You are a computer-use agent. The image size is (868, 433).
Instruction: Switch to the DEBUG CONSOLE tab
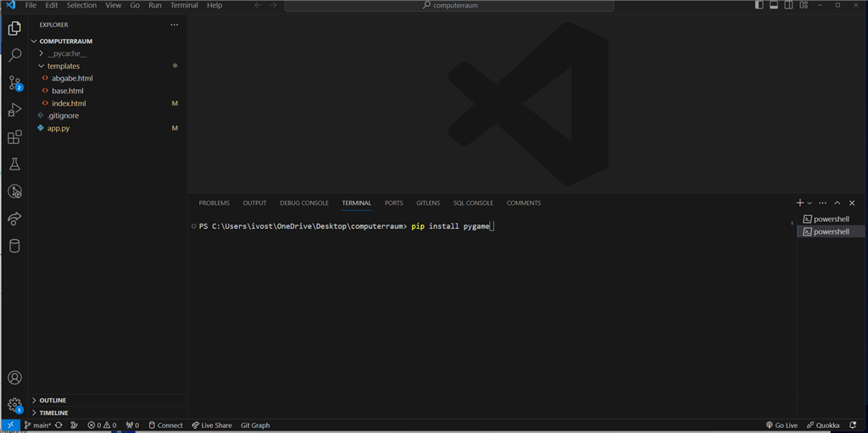[x=303, y=203]
